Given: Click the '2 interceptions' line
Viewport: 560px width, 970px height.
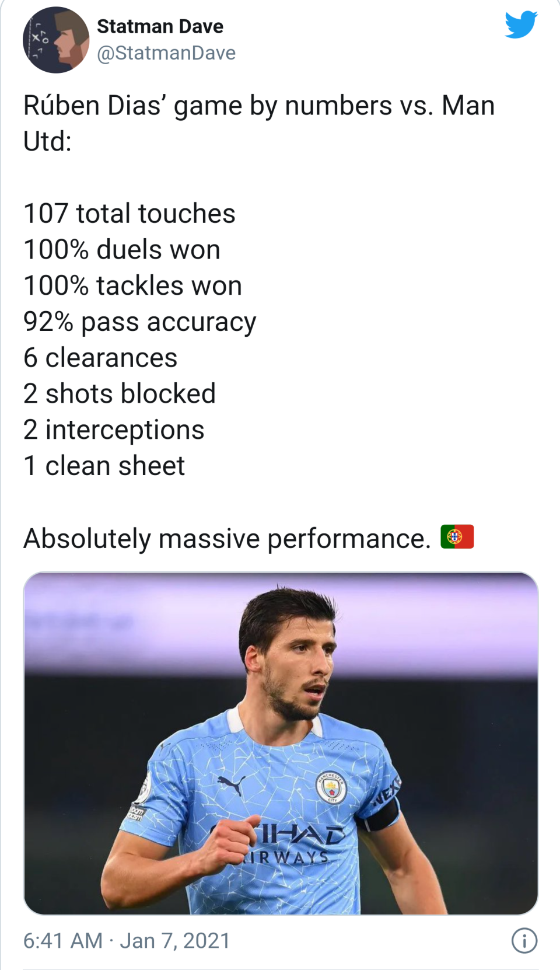Looking at the screenshot, I should tap(113, 430).
